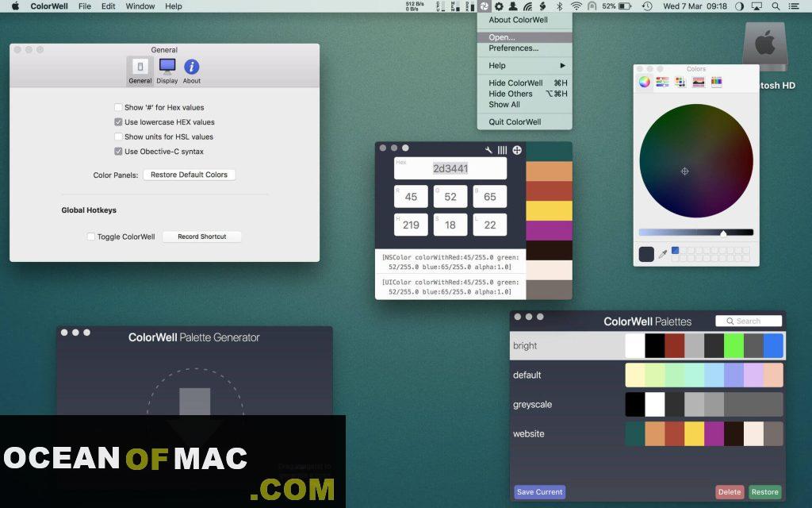Image resolution: width=812 pixels, height=508 pixels.
Task: Open Notification Center list icon
Action: (x=793, y=6)
